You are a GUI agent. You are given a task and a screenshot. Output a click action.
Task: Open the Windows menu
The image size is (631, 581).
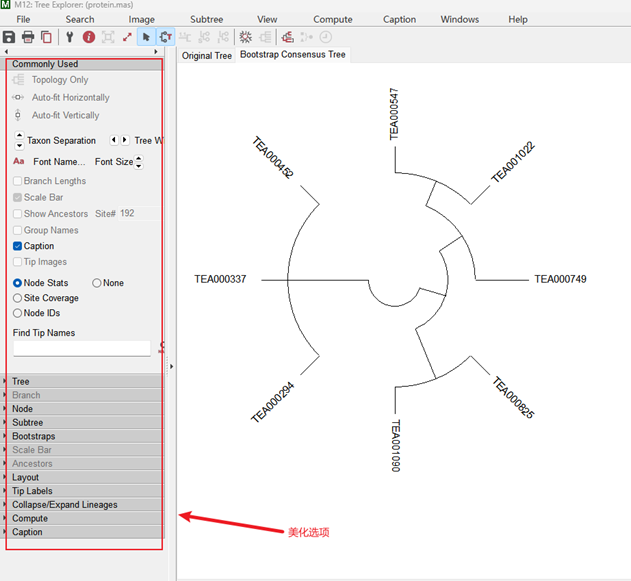coord(460,19)
